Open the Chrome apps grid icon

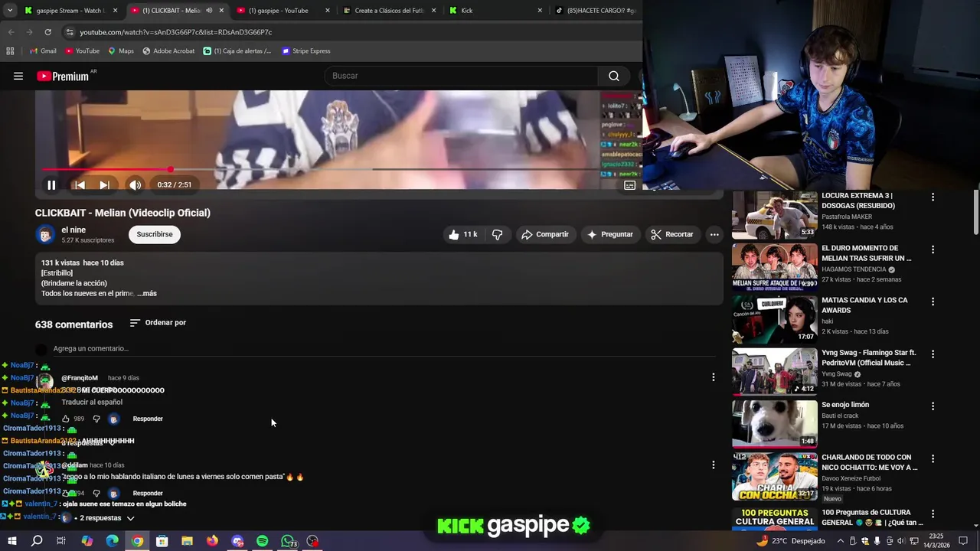[x=10, y=51]
